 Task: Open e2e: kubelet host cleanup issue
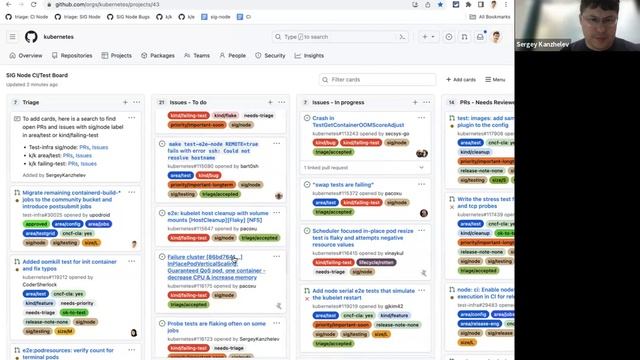coord(218,217)
